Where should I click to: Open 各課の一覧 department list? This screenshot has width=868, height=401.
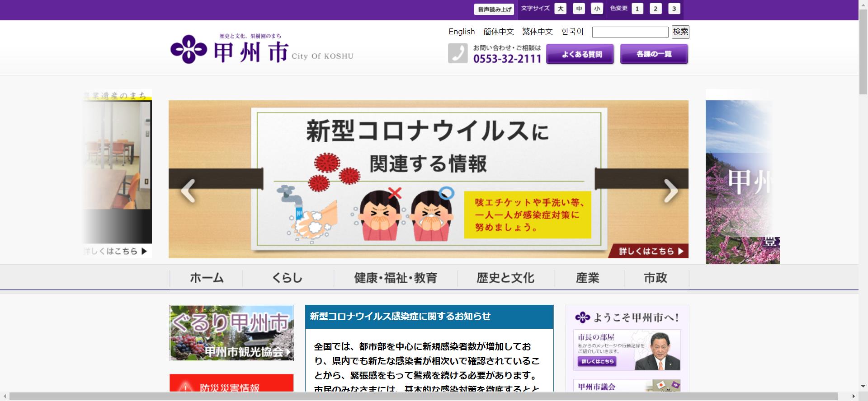[x=654, y=54]
